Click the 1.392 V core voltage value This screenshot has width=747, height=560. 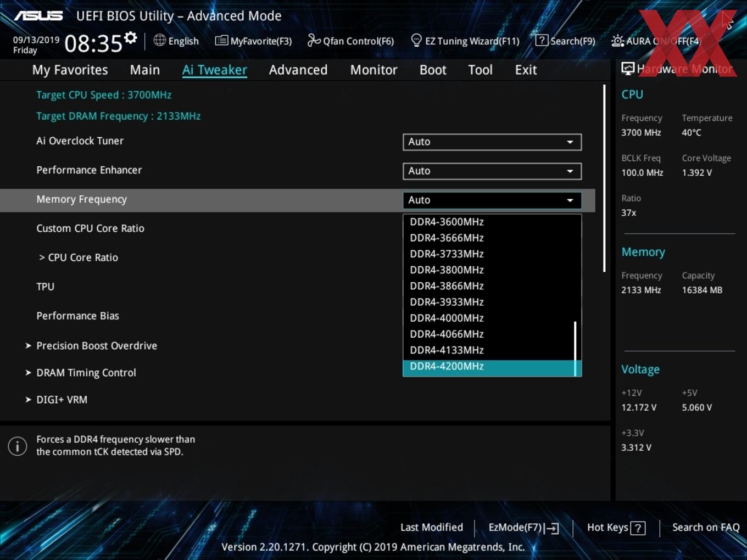(x=697, y=172)
